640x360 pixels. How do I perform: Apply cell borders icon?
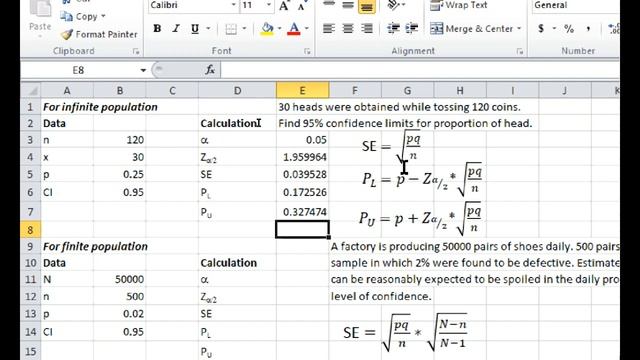click(x=231, y=29)
